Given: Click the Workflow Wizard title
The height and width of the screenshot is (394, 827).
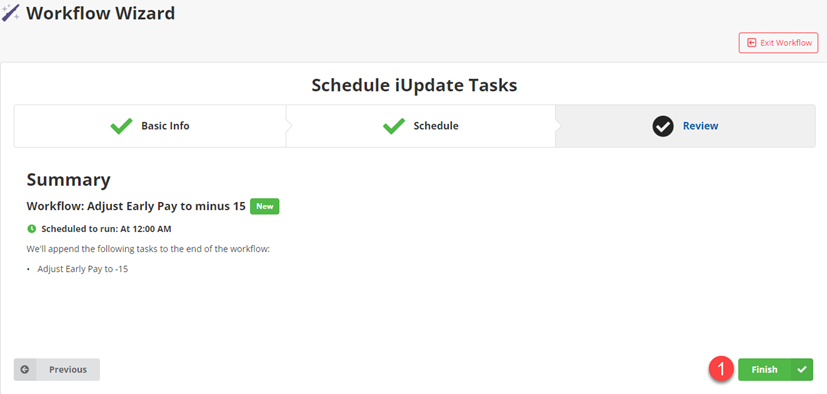Looking at the screenshot, I should [101, 12].
